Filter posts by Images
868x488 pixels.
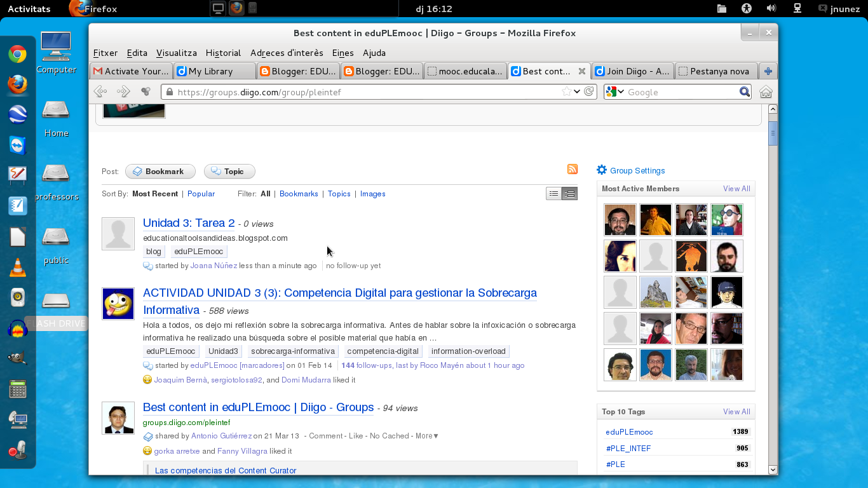click(x=373, y=194)
